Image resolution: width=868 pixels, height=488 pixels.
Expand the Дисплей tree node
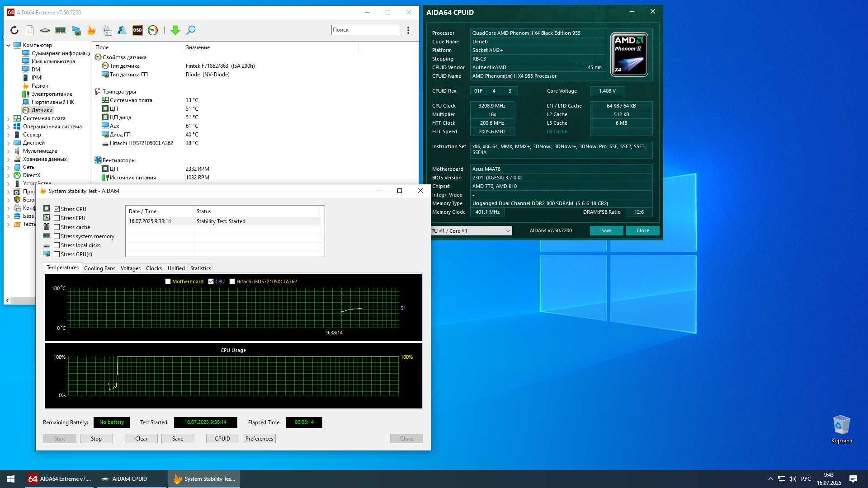8,143
